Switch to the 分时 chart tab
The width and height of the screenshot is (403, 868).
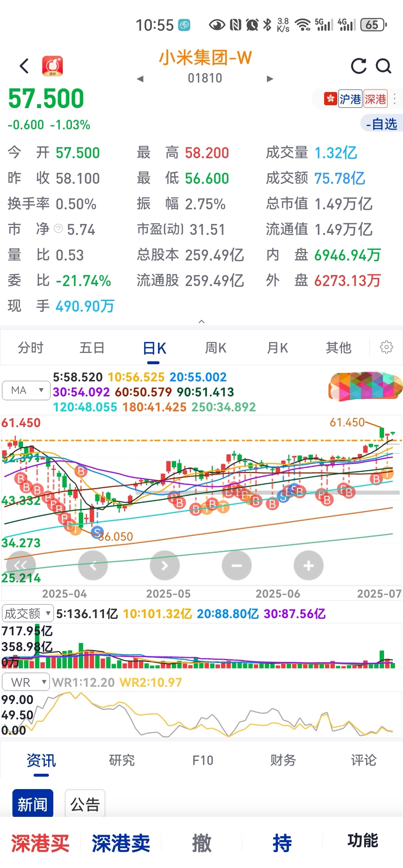coord(31,348)
